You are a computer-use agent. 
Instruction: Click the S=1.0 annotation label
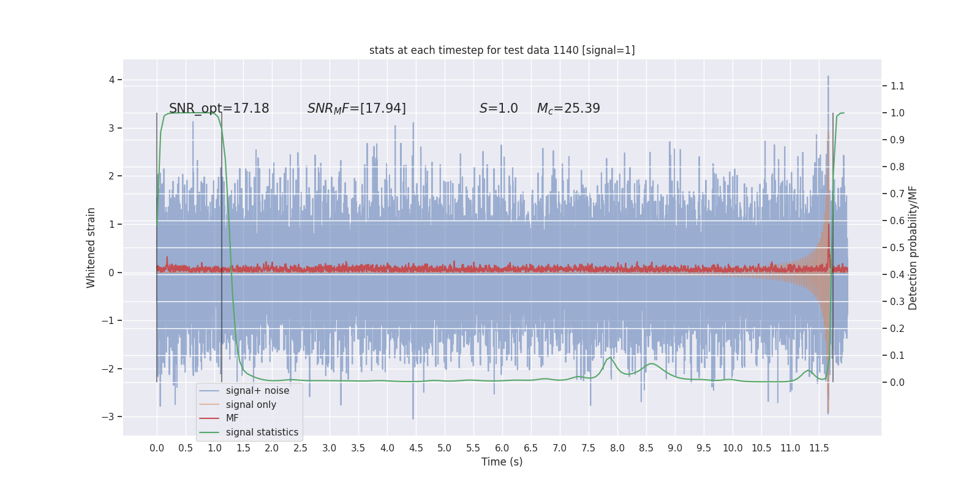tap(499, 108)
